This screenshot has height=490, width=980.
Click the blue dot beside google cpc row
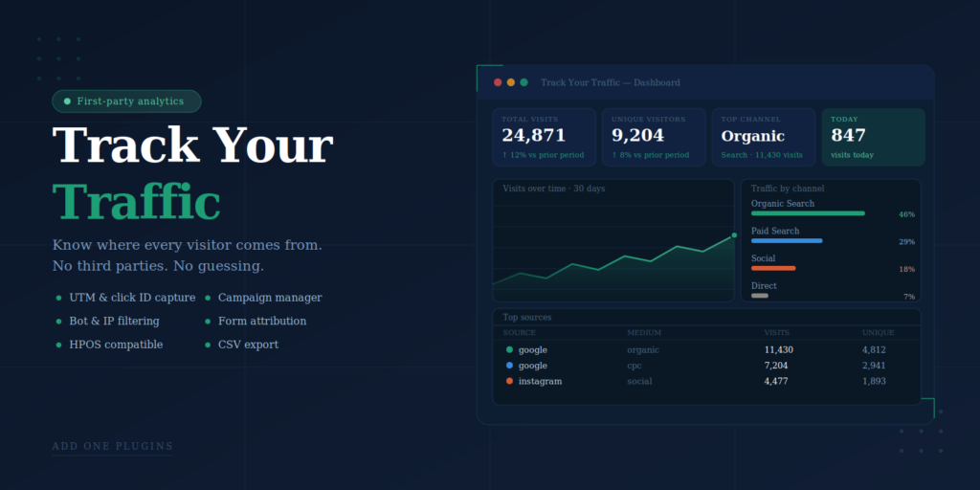point(509,366)
